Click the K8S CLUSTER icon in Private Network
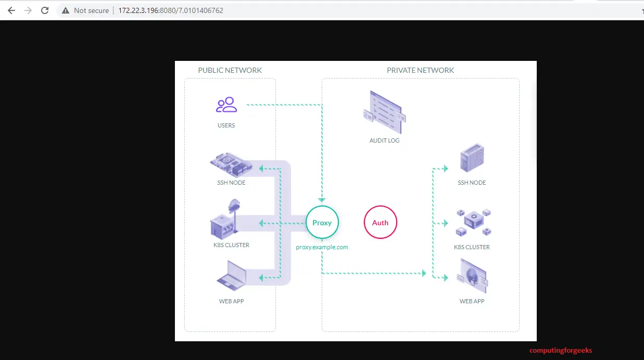Viewport: 644px width, 360px height. 473,223
